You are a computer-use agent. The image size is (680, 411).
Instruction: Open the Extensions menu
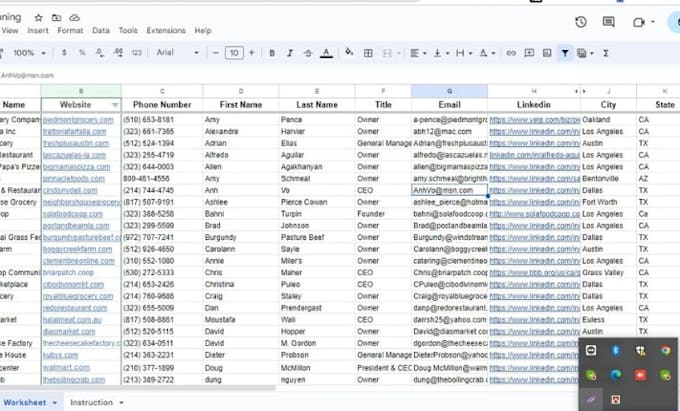165,31
